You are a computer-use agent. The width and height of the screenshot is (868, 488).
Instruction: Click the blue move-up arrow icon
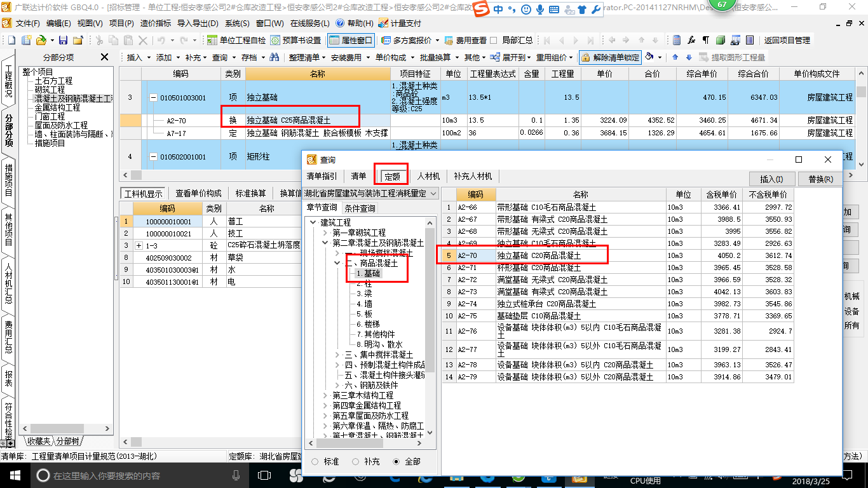675,57
